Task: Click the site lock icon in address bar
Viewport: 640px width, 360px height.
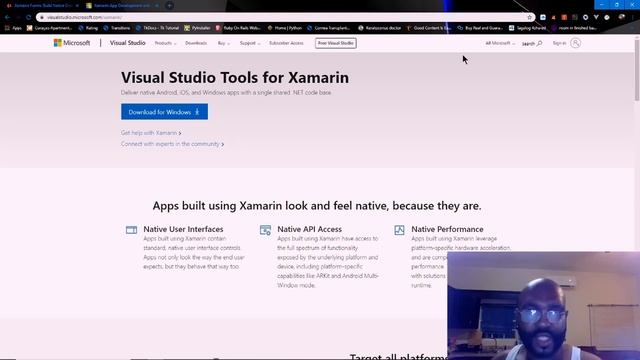Action: [x=42, y=17]
